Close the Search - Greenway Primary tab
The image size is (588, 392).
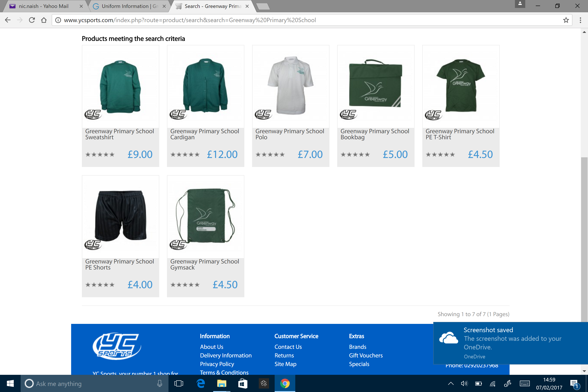[x=247, y=6]
